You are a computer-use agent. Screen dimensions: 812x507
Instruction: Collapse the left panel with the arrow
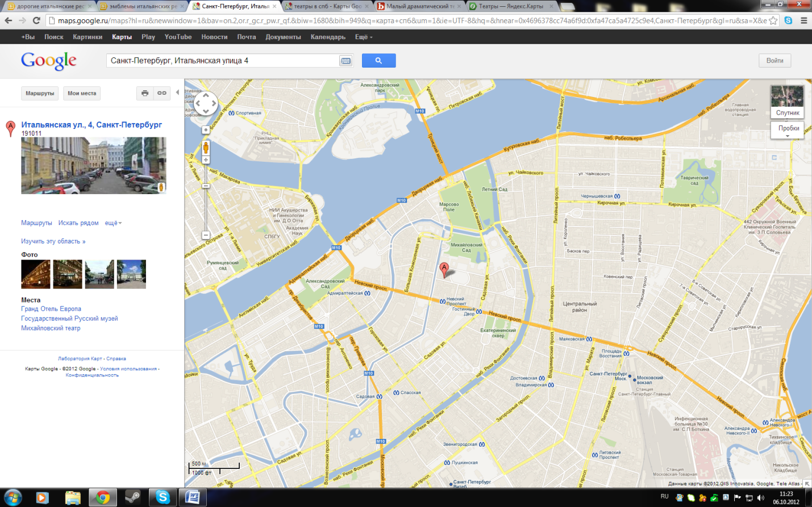pyautogui.click(x=177, y=93)
